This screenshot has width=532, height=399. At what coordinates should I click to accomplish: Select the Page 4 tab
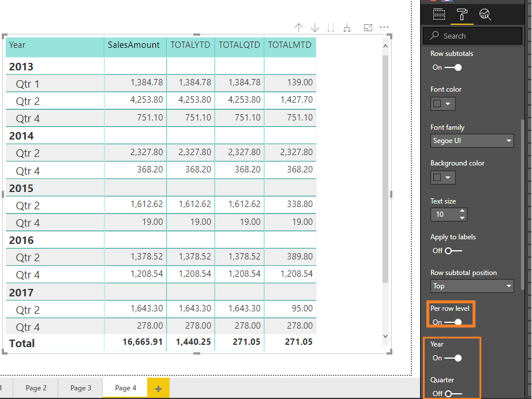click(x=126, y=388)
